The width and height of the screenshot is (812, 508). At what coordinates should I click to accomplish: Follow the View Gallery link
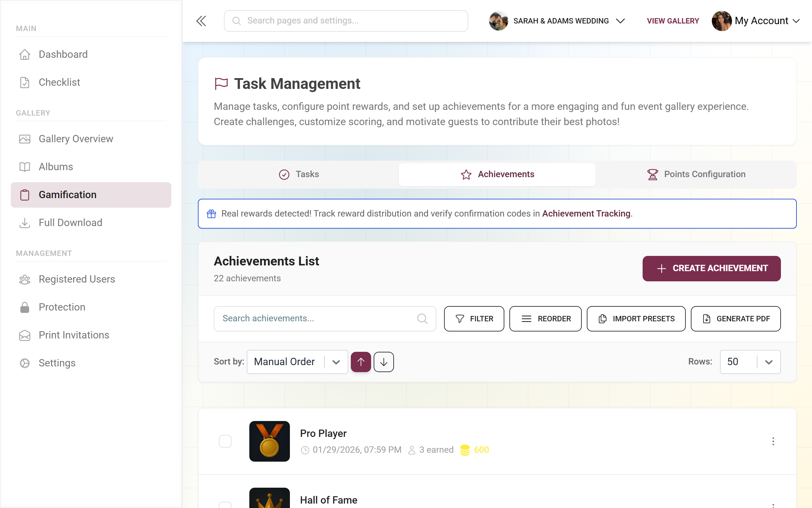[x=673, y=21]
